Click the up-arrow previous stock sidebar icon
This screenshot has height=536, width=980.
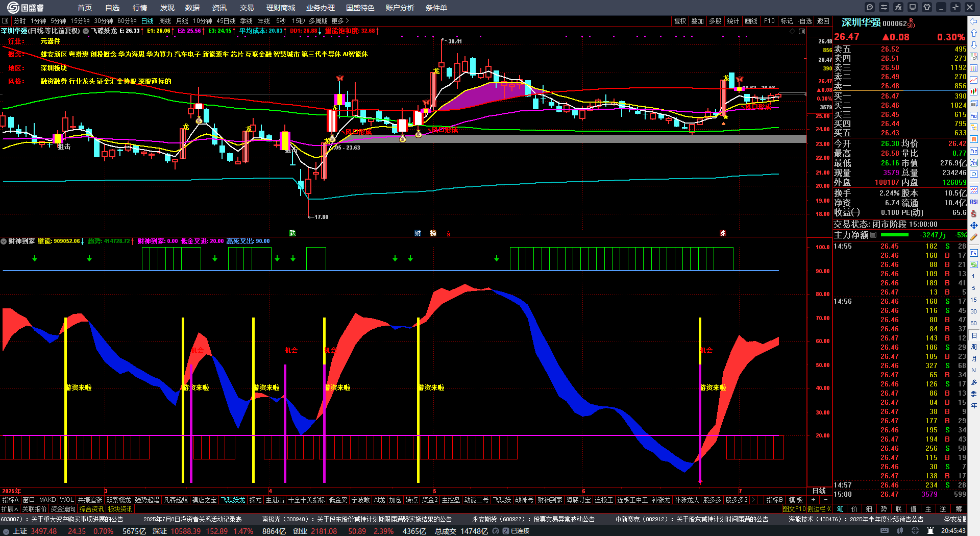[974, 33]
